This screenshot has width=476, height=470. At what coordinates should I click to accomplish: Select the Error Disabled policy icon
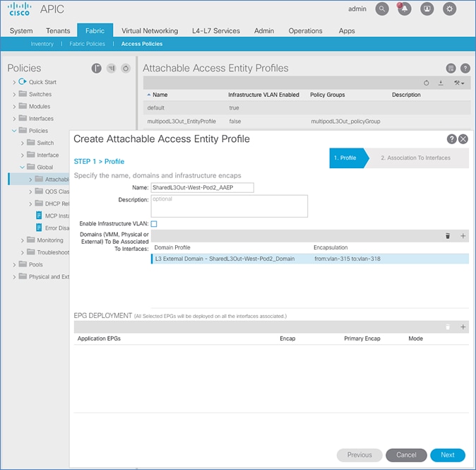coord(39,228)
